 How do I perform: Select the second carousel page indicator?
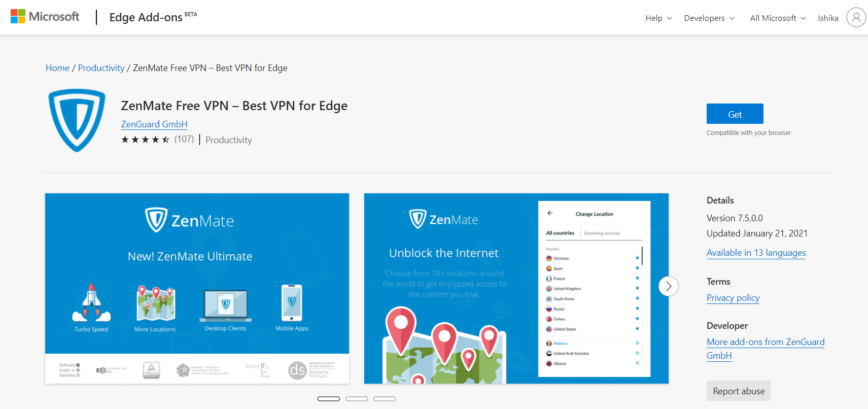(357, 399)
